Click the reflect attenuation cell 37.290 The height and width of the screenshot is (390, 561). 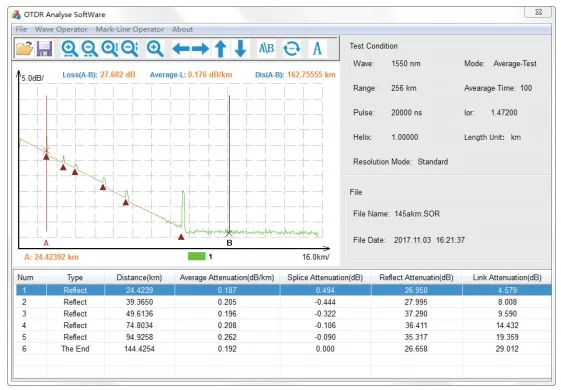pyautogui.click(x=416, y=314)
